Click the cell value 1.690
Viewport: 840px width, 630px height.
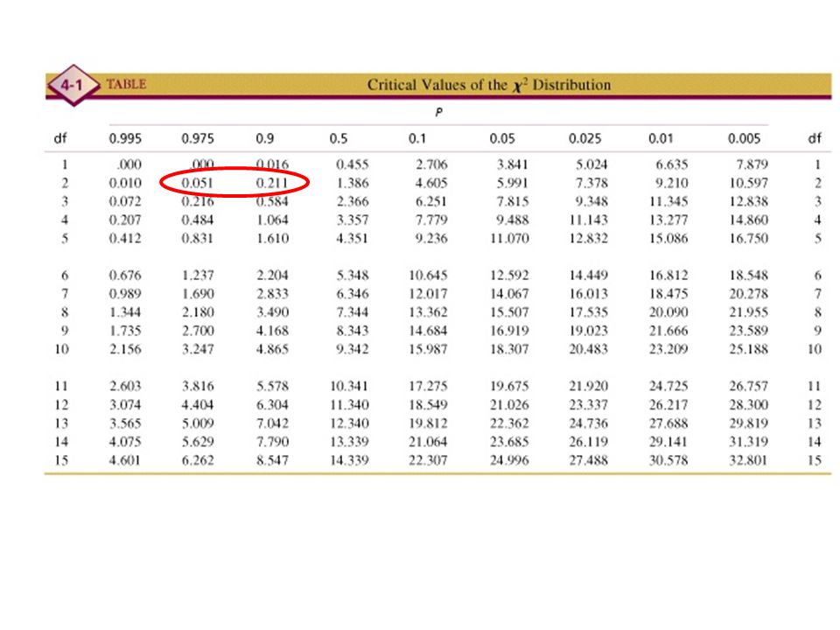click(198, 294)
